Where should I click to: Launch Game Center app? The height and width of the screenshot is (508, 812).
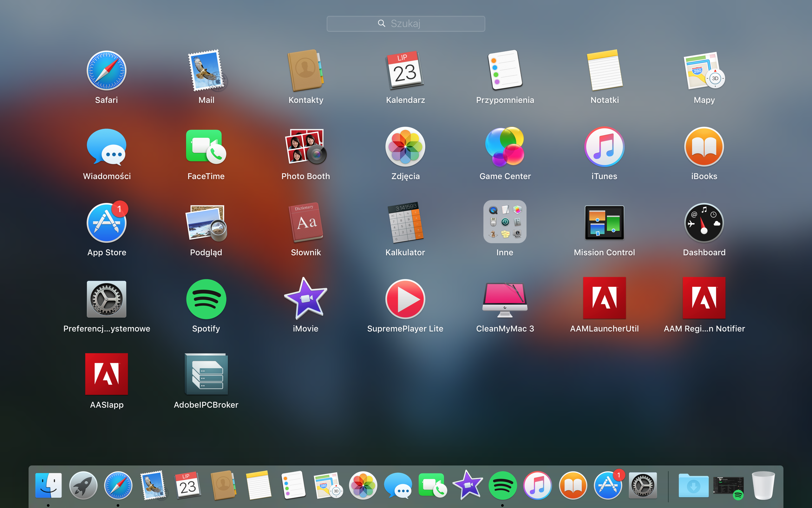tap(505, 147)
